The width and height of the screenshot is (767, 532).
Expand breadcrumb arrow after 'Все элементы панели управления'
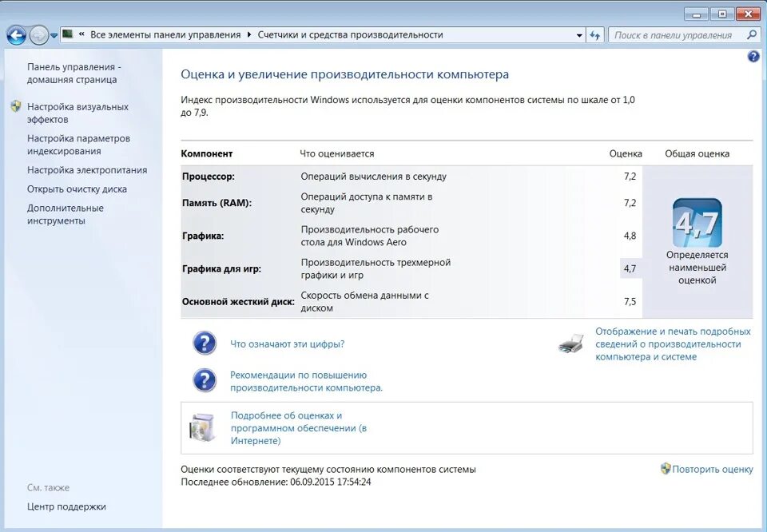pyautogui.click(x=249, y=34)
